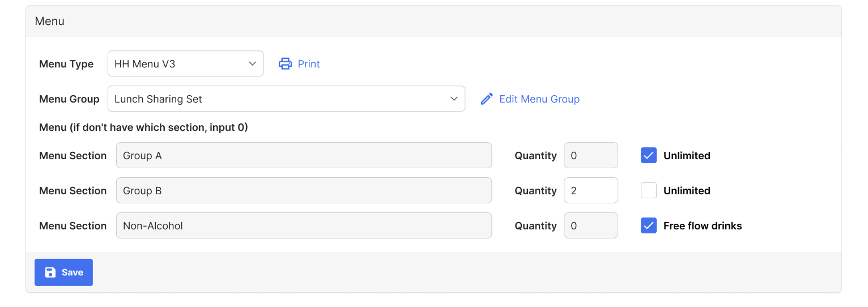Screen dimensions: 868x307
Task: Click the Non-Alcohol quantity field
Action: [590, 226]
